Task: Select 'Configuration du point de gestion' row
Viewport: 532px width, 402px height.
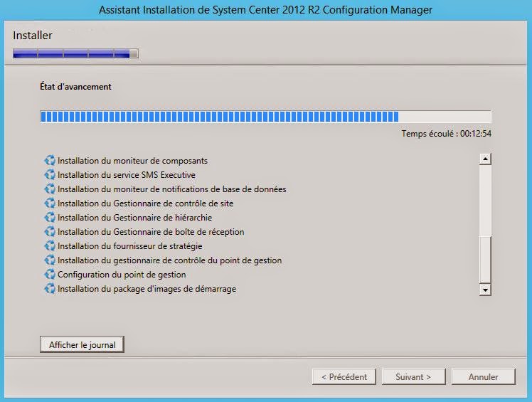Action: [x=122, y=275]
